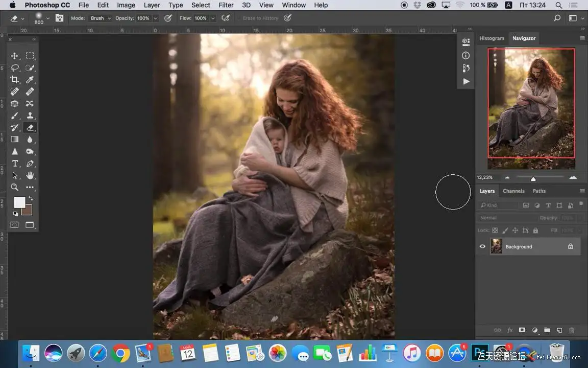The image size is (588, 368).
Task: Select the Crop tool
Action: (x=15, y=80)
